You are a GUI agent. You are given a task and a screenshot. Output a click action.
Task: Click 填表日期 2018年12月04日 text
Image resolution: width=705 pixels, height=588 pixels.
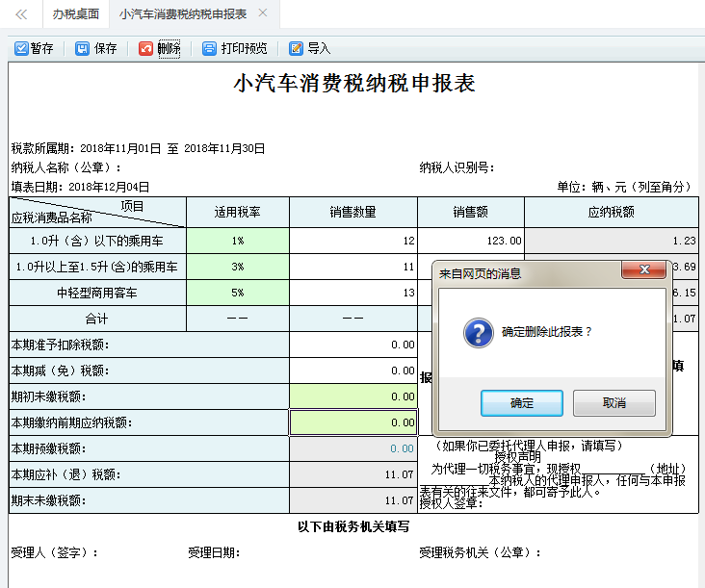[x=80, y=187]
